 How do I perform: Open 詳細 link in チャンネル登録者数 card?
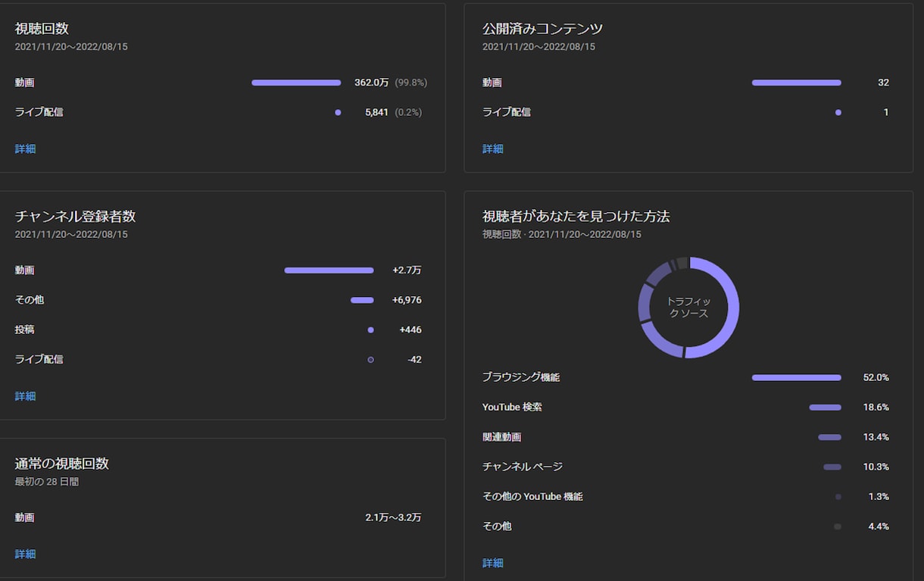click(25, 396)
